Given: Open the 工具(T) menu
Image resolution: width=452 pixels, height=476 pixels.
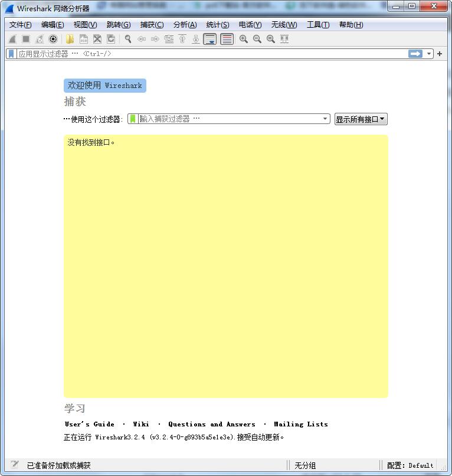Looking at the screenshot, I should (318, 25).
